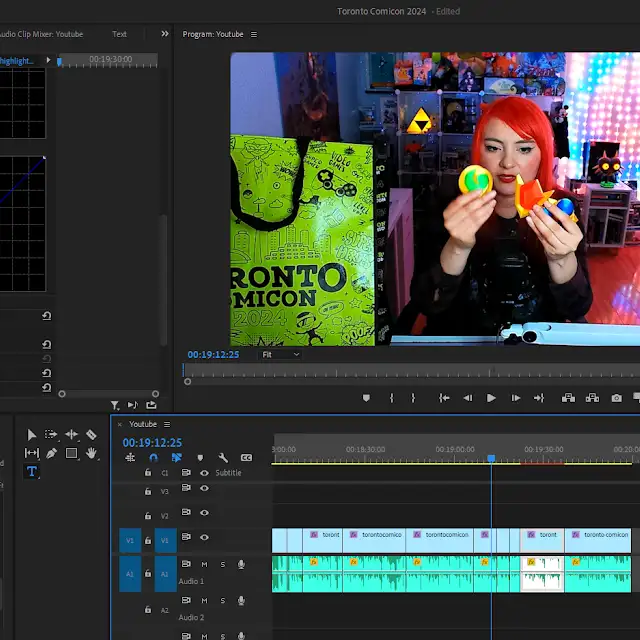The height and width of the screenshot is (640, 640).
Task: Open the Audio Clip Mixer: Youtube tab
Action: (x=42, y=34)
